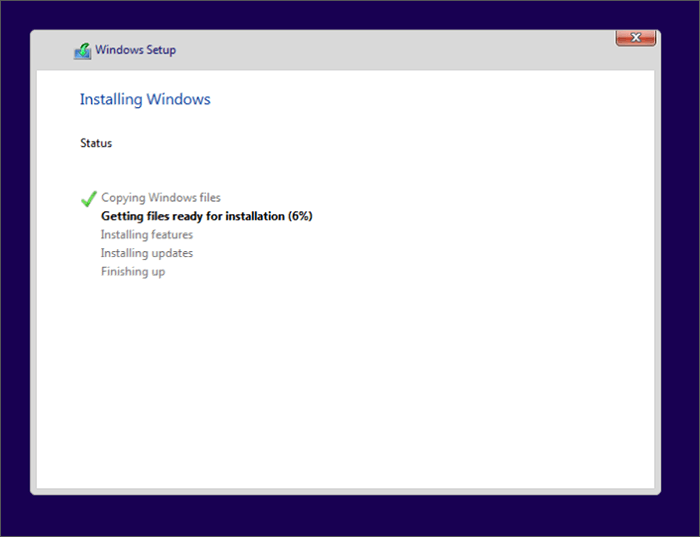Click the word installation in the bold step
Viewport: 700px width, 537px height.
tap(255, 216)
